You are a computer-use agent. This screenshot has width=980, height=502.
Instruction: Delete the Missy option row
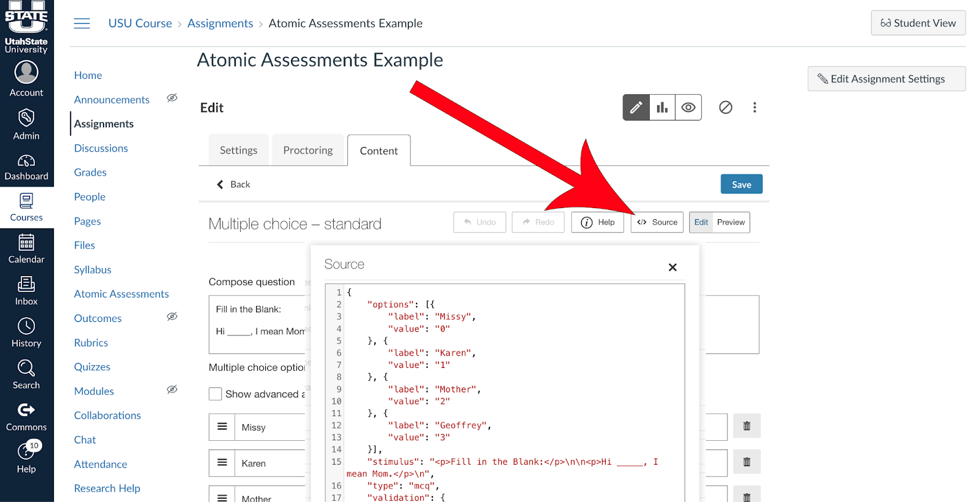(747, 426)
